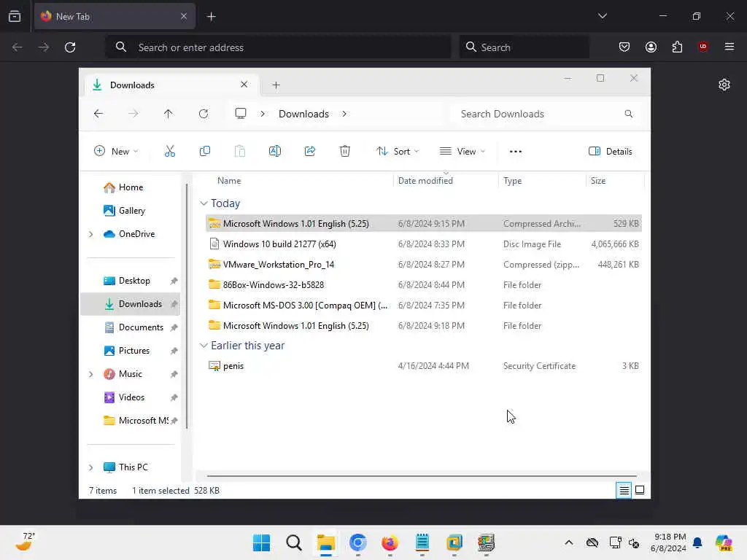Sort by the Name column header
The width and height of the screenshot is (747, 560).
pos(229,181)
